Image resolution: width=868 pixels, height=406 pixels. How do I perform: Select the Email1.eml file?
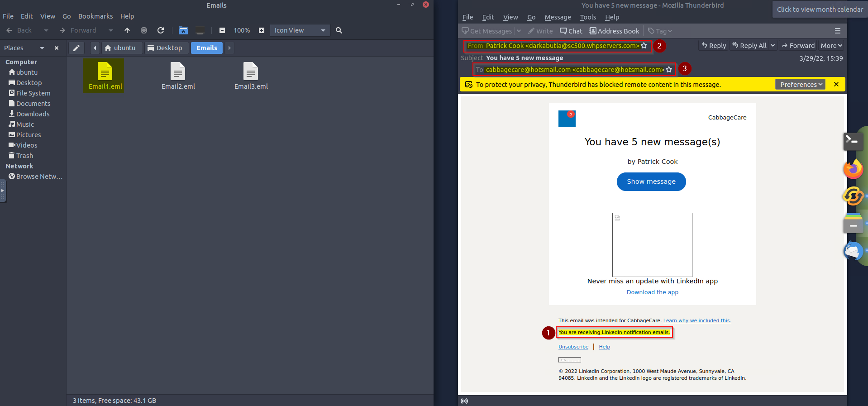[105, 76]
